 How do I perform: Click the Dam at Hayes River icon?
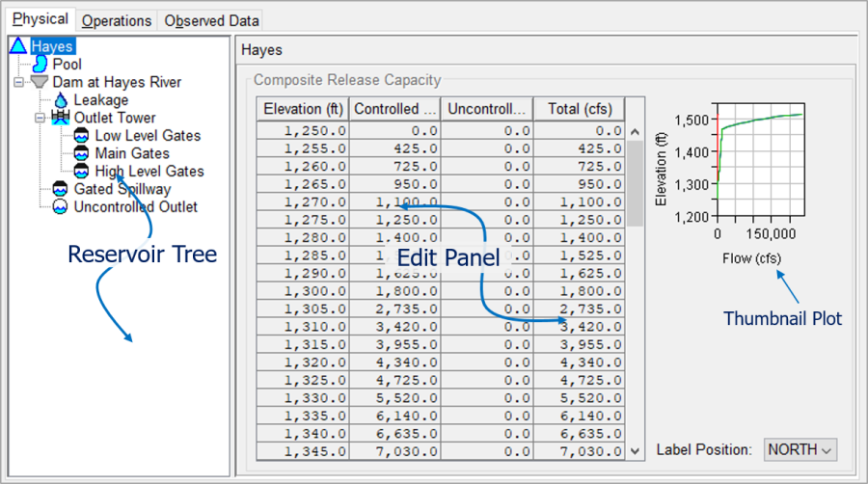pos(40,82)
